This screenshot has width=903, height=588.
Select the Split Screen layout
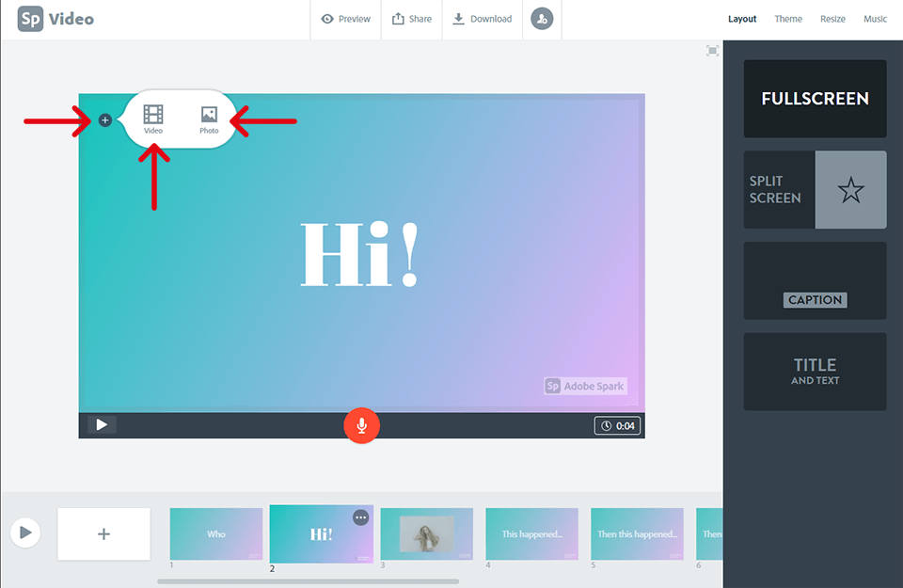coord(815,189)
